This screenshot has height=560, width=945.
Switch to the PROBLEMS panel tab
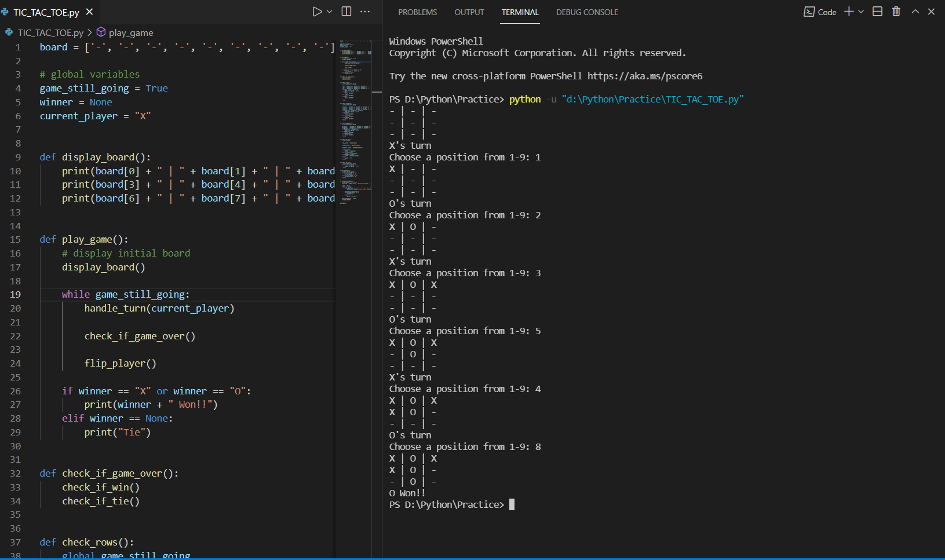(417, 12)
